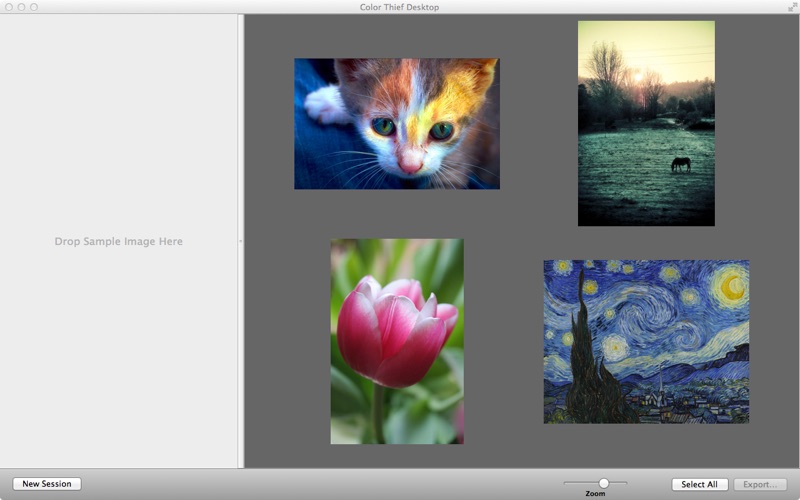This screenshot has height=500, width=800.
Task: Click the New Session button
Action: tap(47, 484)
